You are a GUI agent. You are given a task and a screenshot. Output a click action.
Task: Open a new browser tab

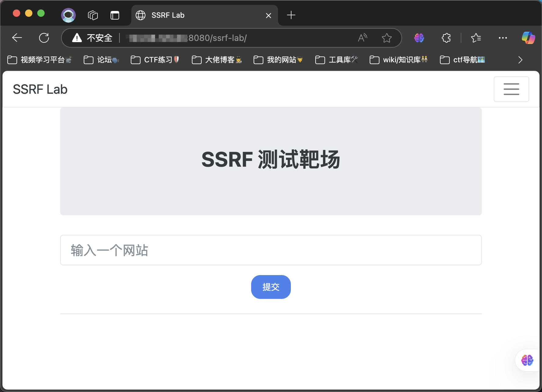coord(291,15)
